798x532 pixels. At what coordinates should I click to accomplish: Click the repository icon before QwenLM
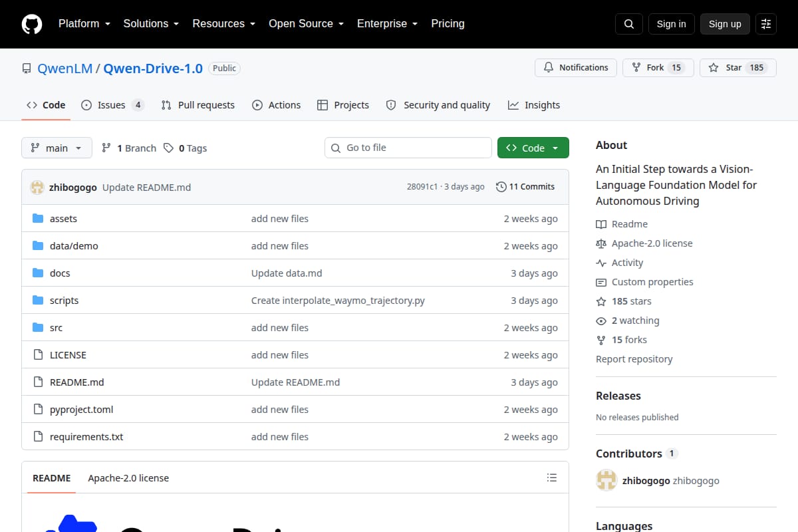tap(27, 68)
